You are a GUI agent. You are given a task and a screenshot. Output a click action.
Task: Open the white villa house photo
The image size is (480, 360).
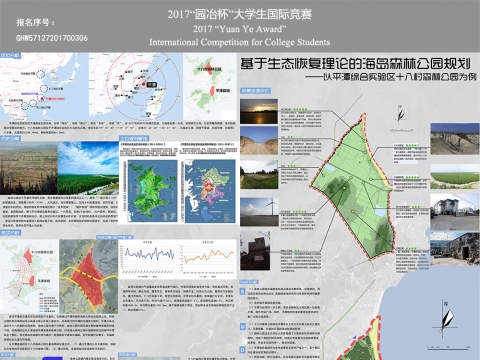click(455, 212)
